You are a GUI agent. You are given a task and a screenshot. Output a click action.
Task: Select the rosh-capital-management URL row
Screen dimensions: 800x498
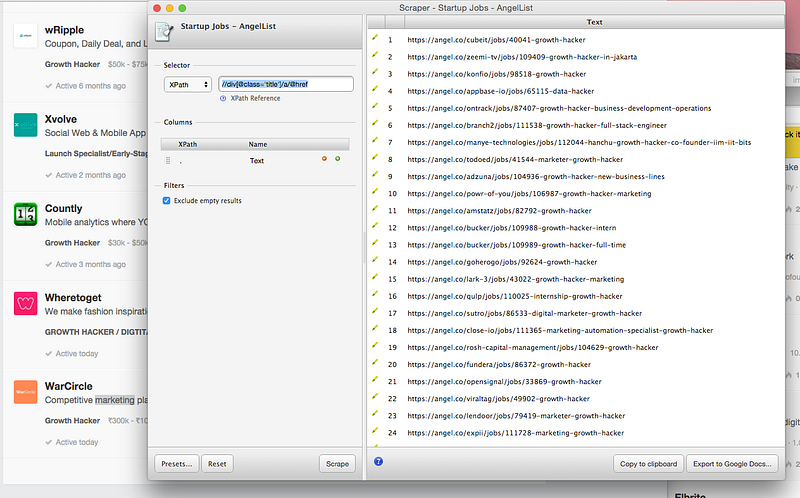tap(533, 347)
